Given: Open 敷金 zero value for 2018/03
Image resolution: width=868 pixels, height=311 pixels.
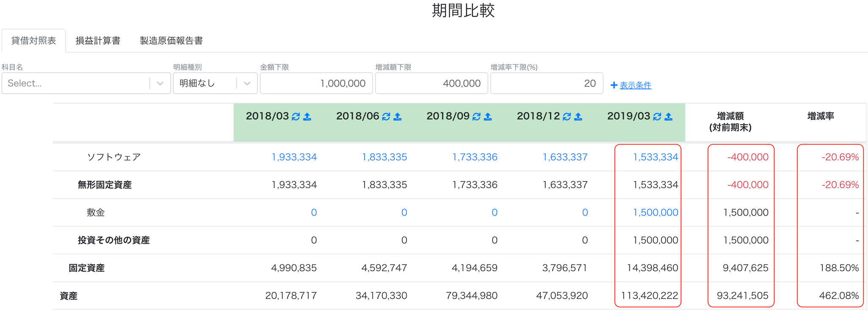Looking at the screenshot, I should [314, 213].
